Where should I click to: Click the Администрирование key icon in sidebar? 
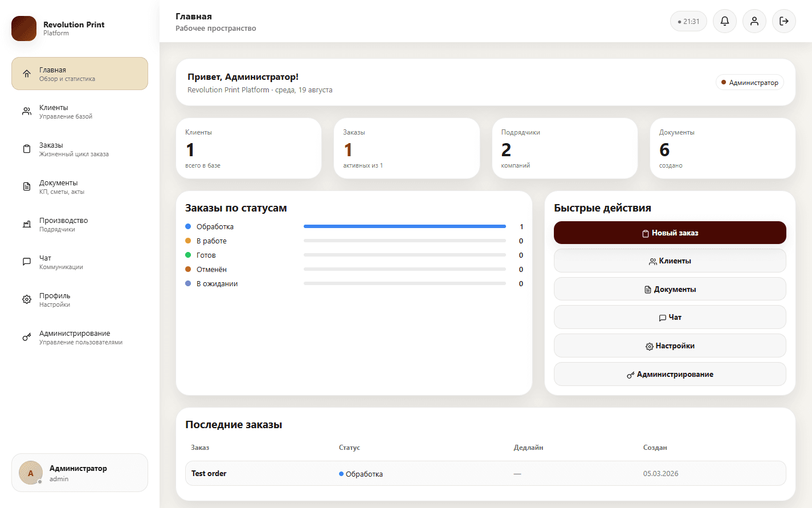pos(27,337)
